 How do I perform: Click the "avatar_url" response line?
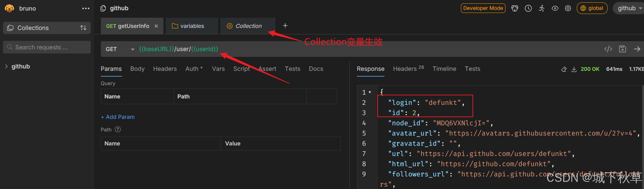(x=514, y=133)
